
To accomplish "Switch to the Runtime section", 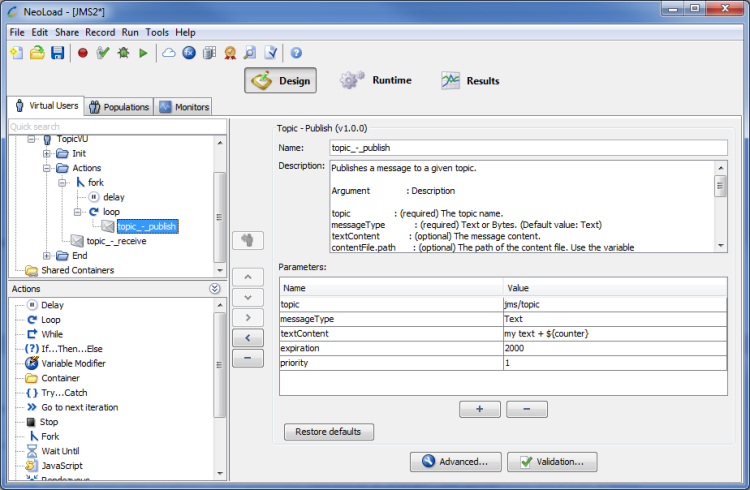I will [376, 81].
